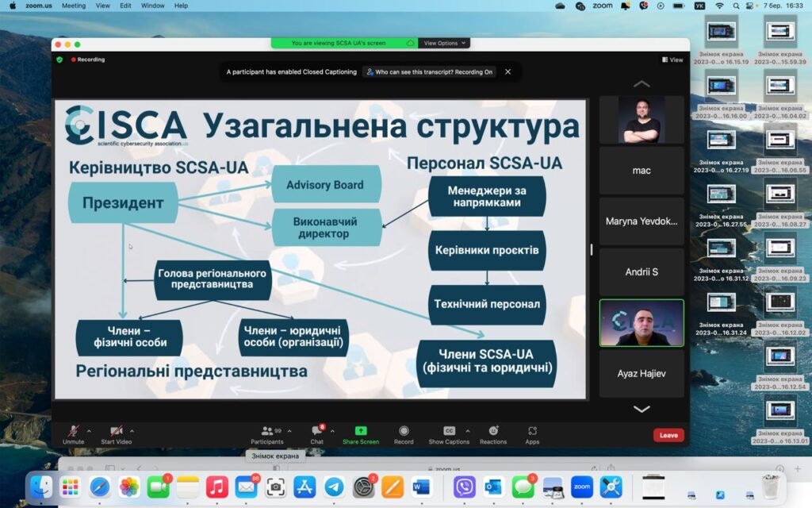
Task: Open Music app in the Dock
Action: [x=217, y=487]
